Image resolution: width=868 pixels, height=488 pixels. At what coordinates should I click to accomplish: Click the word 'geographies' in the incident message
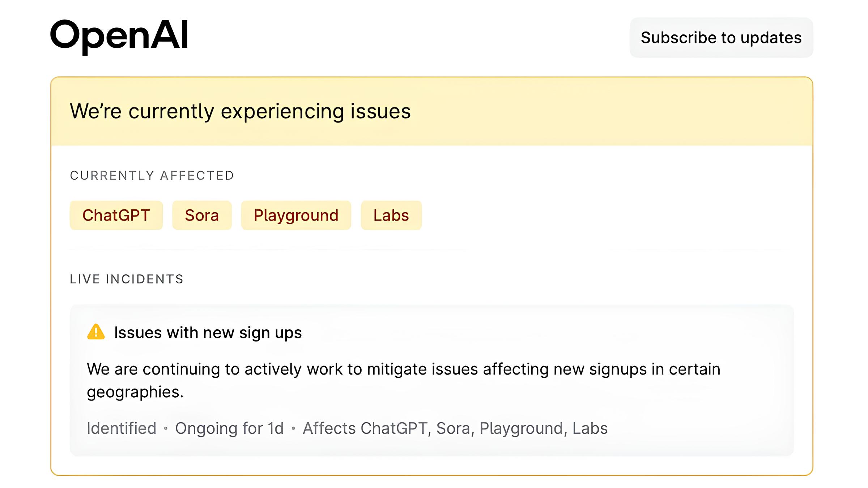pyautogui.click(x=135, y=392)
